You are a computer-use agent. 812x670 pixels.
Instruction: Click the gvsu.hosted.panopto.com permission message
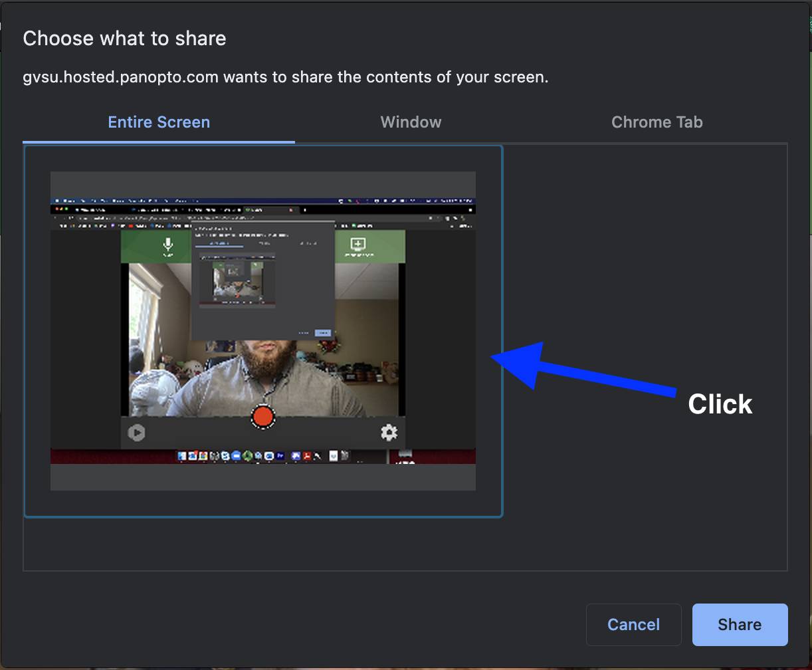286,77
